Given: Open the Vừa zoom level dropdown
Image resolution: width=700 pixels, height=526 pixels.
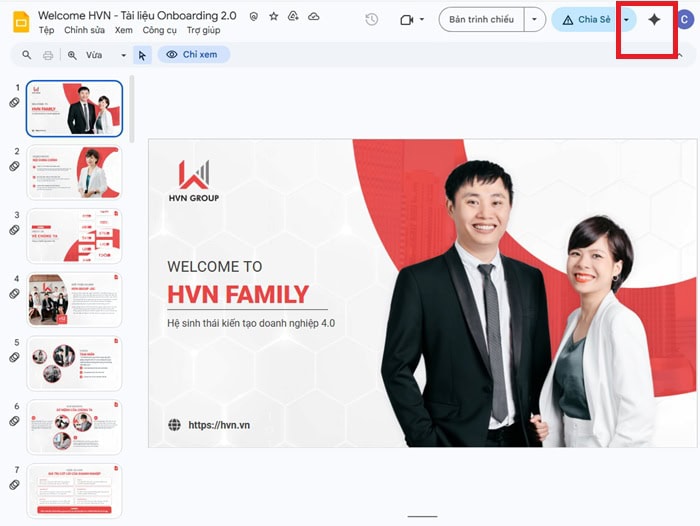Looking at the screenshot, I should pyautogui.click(x=105, y=55).
